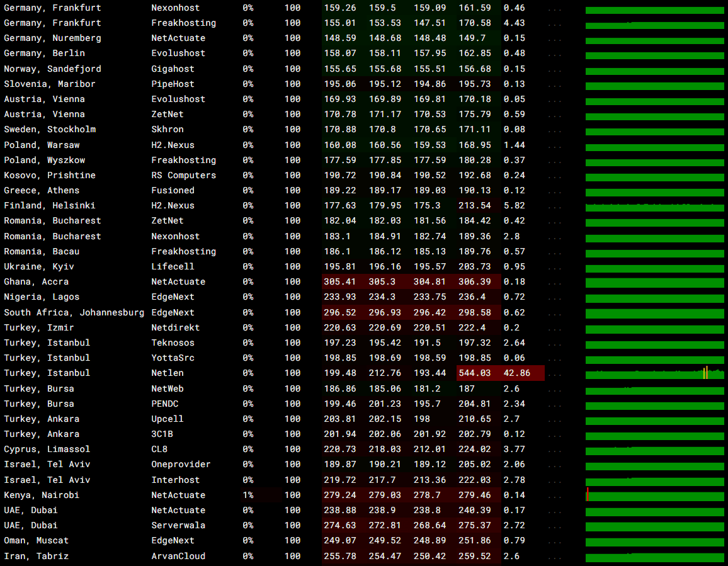The width and height of the screenshot is (728, 566).
Task: Click Interhost provider name
Action: click(176, 480)
